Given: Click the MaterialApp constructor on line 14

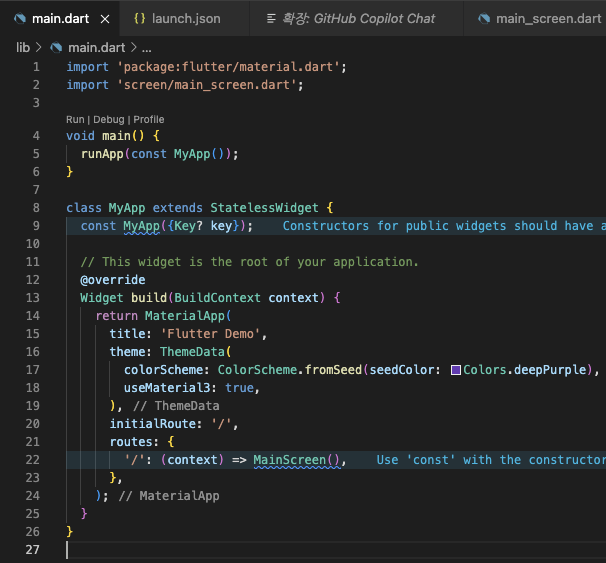Looking at the screenshot, I should (x=185, y=316).
